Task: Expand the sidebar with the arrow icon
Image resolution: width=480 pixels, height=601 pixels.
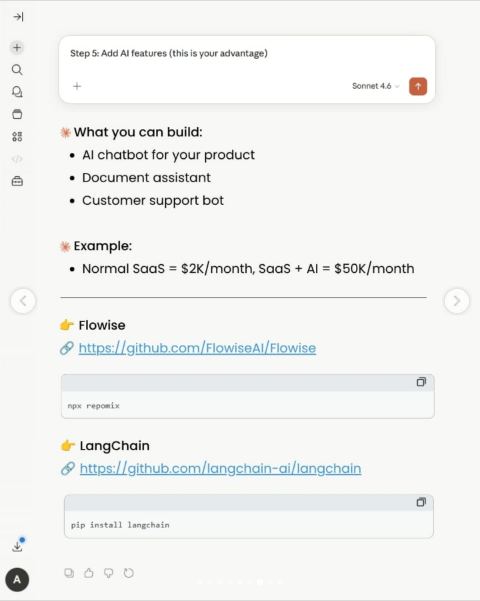Action: (x=18, y=17)
